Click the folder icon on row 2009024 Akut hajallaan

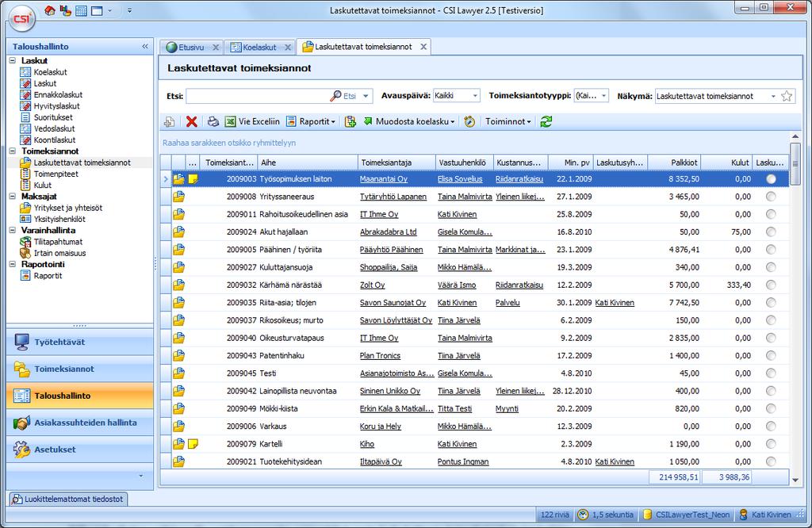point(178,232)
